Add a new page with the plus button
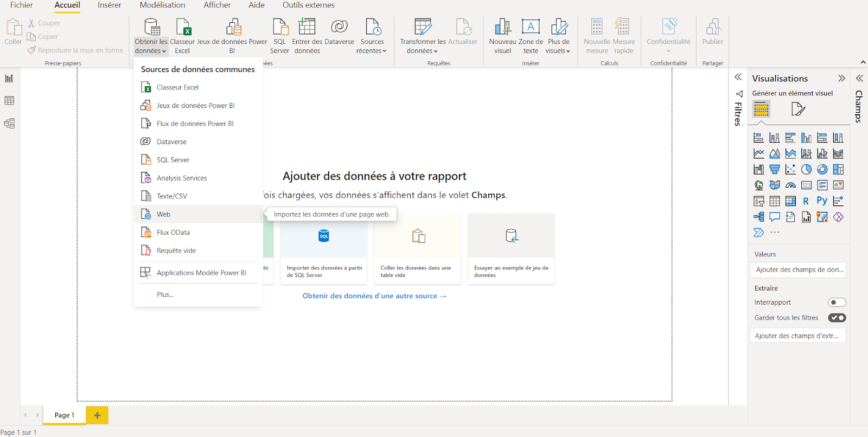Screen dimensions: 868x437 (x=97, y=415)
